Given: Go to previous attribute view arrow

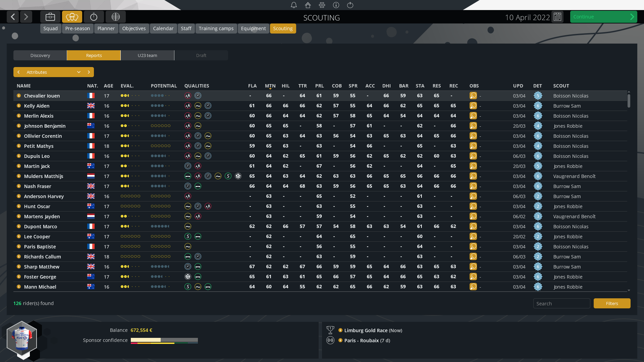Looking at the screenshot, I should click(19, 72).
